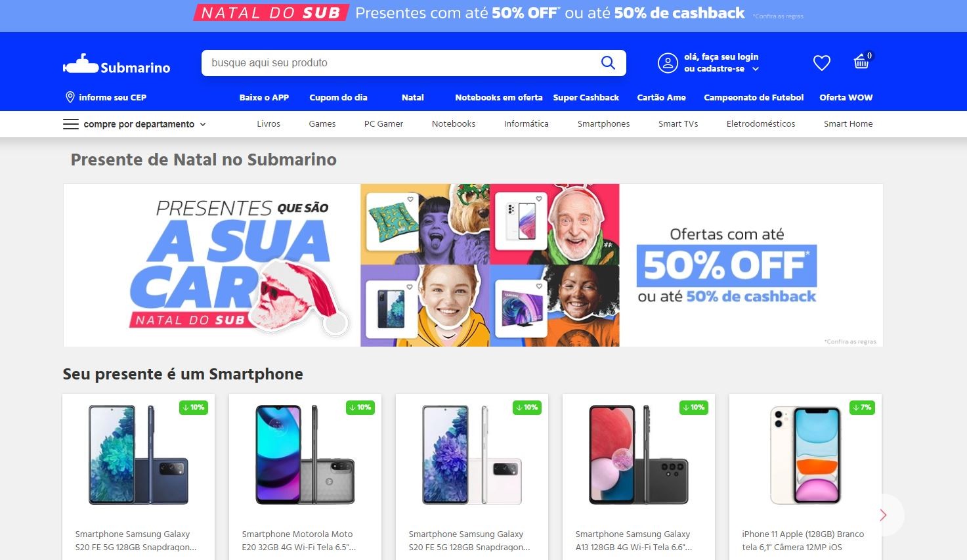The height and width of the screenshot is (560, 967).
Task: Click the location pin CEP icon
Action: [70, 97]
